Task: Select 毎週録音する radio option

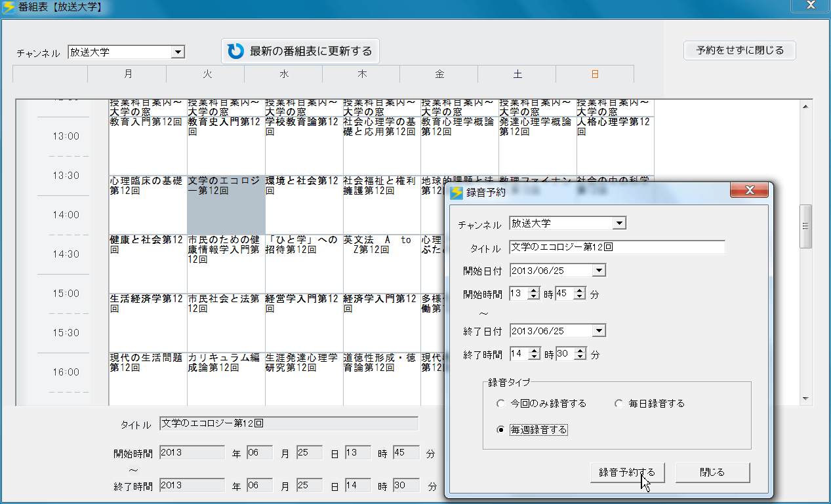Action: [x=533, y=430]
